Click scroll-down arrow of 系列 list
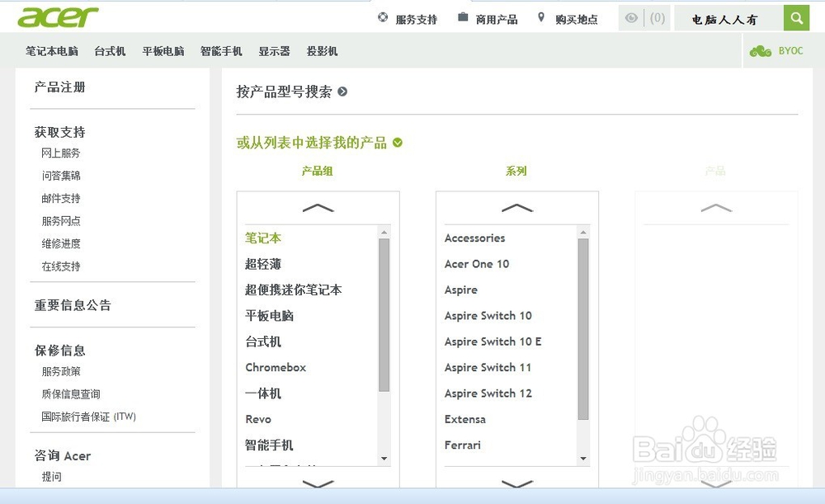825x504 pixels. click(x=583, y=459)
